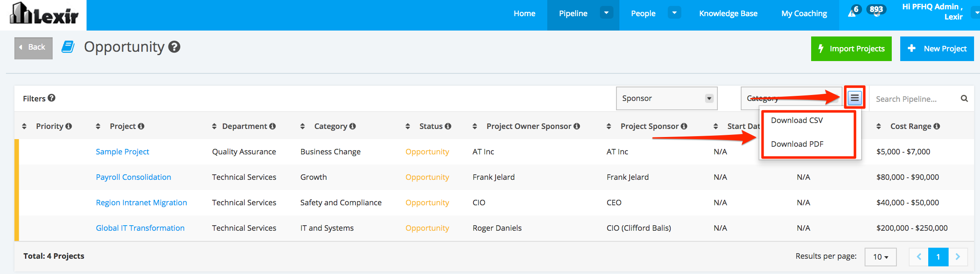Image resolution: width=980 pixels, height=274 pixels.
Task: Sort by Project column arrows
Action: (x=98, y=126)
